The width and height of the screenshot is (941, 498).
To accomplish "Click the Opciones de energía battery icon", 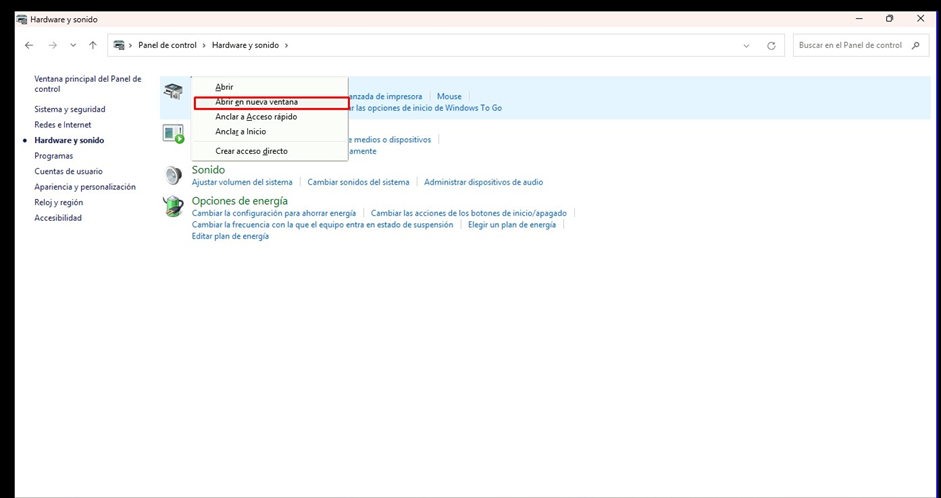I will click(174, 206).
